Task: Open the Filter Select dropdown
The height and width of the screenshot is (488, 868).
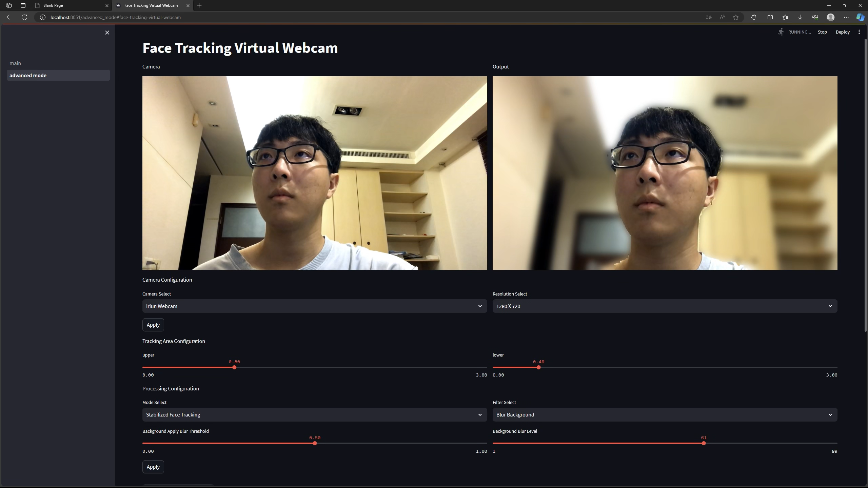Action: [x=665, y=414]
